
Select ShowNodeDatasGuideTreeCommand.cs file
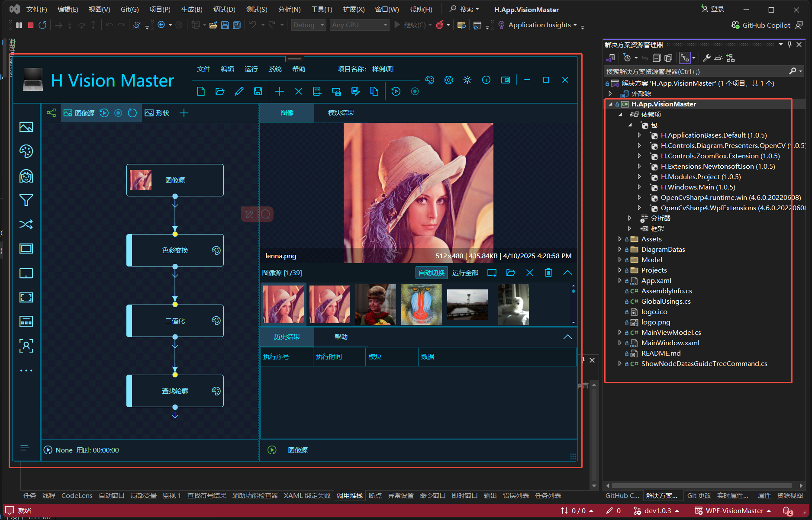[x=704, y=364]
